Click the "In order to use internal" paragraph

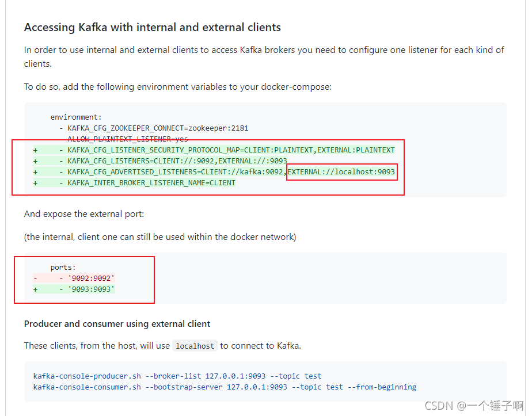[264, 56]
